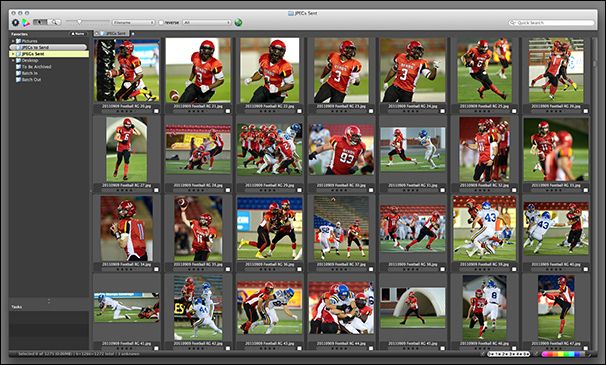Viewport: 606px width, 365px height.
Task: Click the round black camera icon in toolbar
Action: (x=15, y=22)
